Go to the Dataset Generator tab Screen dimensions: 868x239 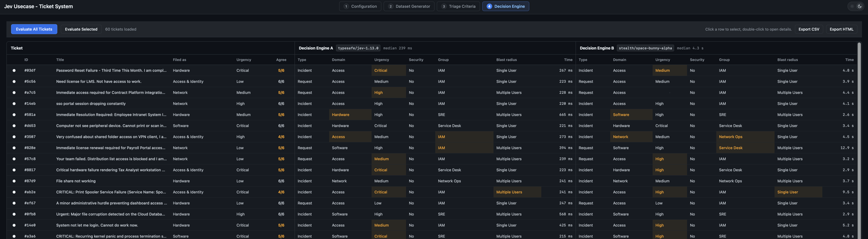coord(409,7)
